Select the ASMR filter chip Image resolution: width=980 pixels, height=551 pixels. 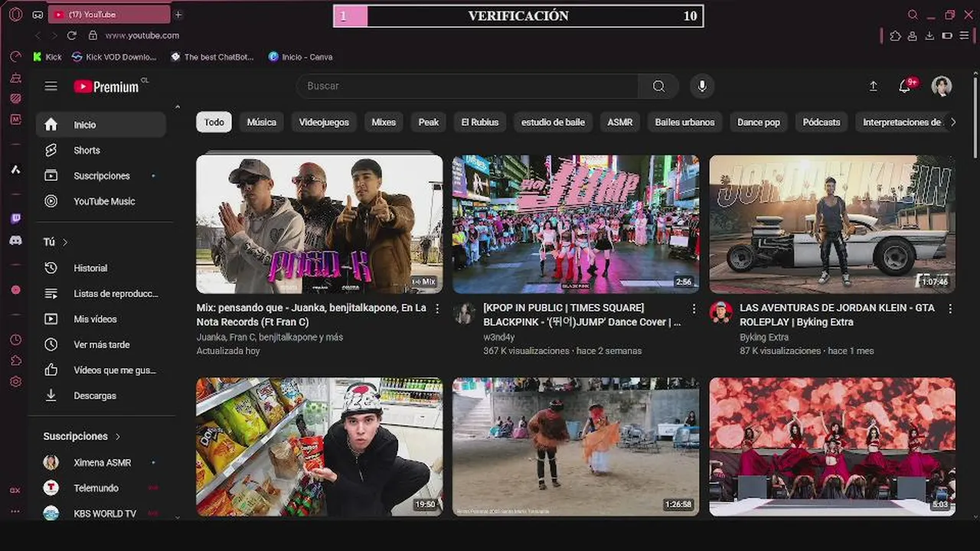tap(620, 122)
